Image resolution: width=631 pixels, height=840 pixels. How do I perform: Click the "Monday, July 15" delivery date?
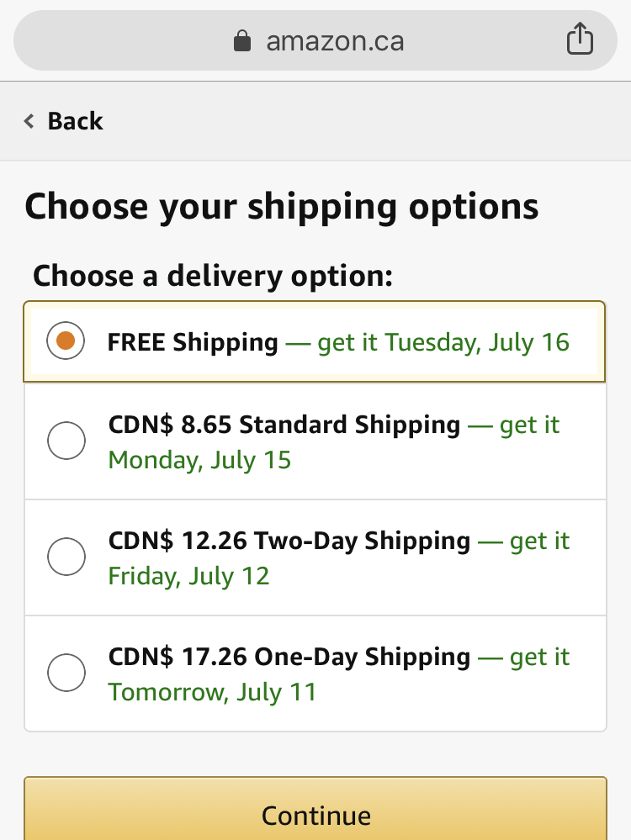199,460
